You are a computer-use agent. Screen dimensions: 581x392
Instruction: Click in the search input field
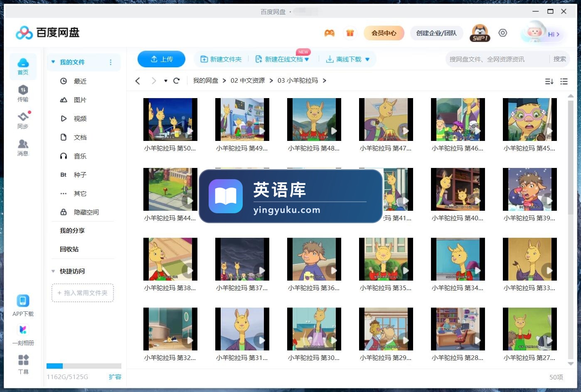click(x=497, y=59)
